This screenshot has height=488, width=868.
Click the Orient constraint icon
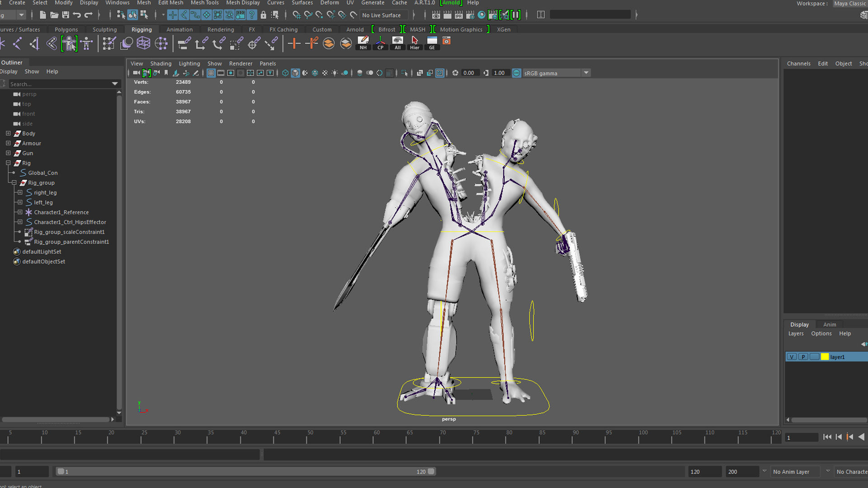tap(219, 44)
